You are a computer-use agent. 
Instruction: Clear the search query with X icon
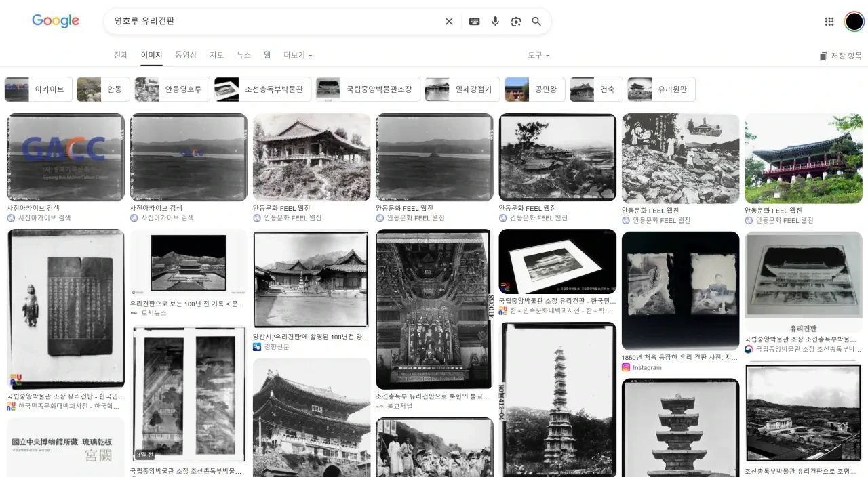pos(449,22)
